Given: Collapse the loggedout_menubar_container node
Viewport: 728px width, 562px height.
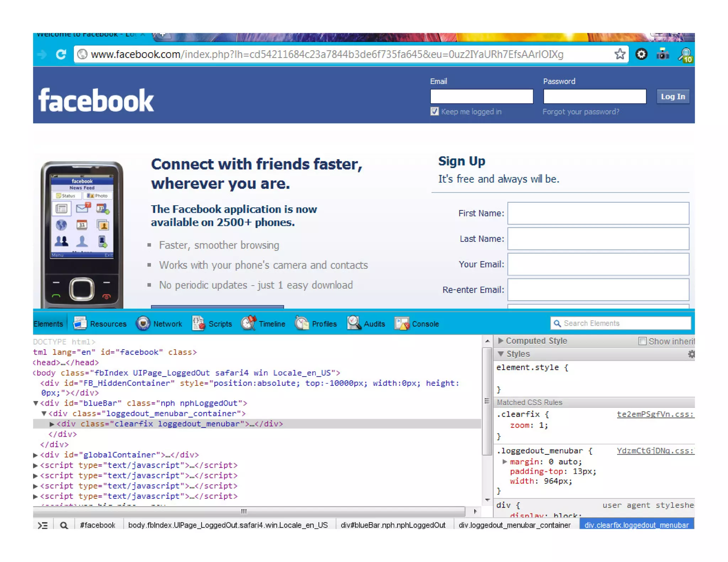Looking at the screenshot, I should tap(44, 414).
